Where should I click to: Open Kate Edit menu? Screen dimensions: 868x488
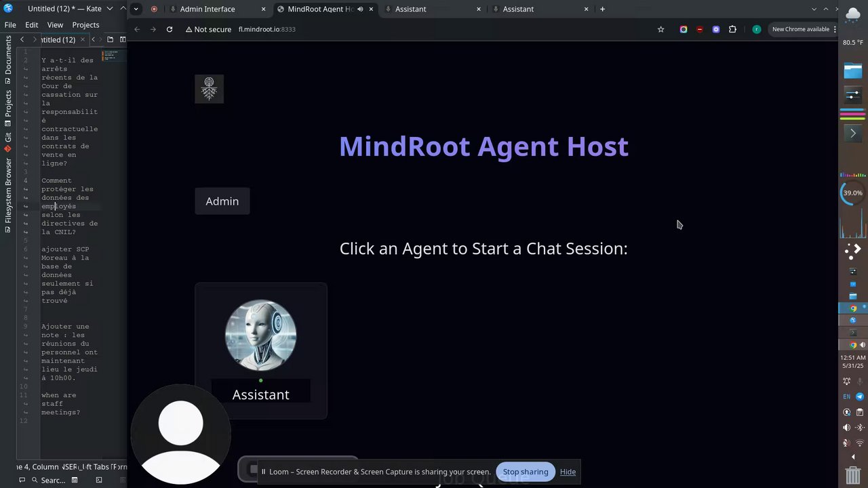click(x=32, y=24)
